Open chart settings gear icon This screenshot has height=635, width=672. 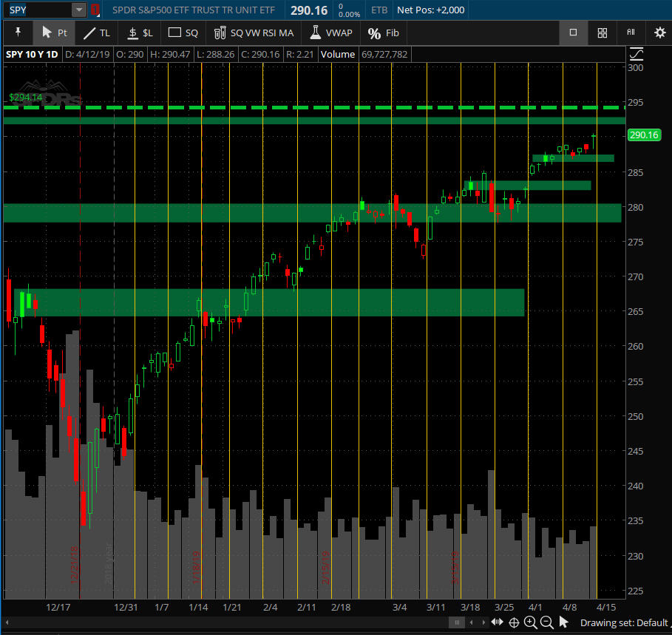659,33
